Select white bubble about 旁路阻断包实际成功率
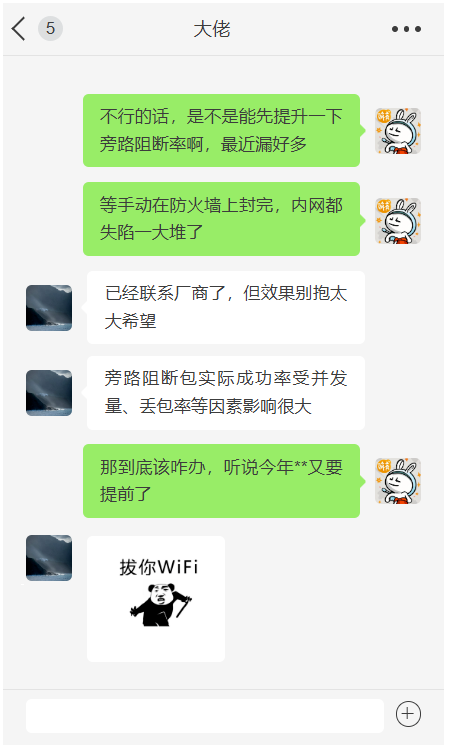This screenshot has width=449, height=747. (x=226, y=393)
